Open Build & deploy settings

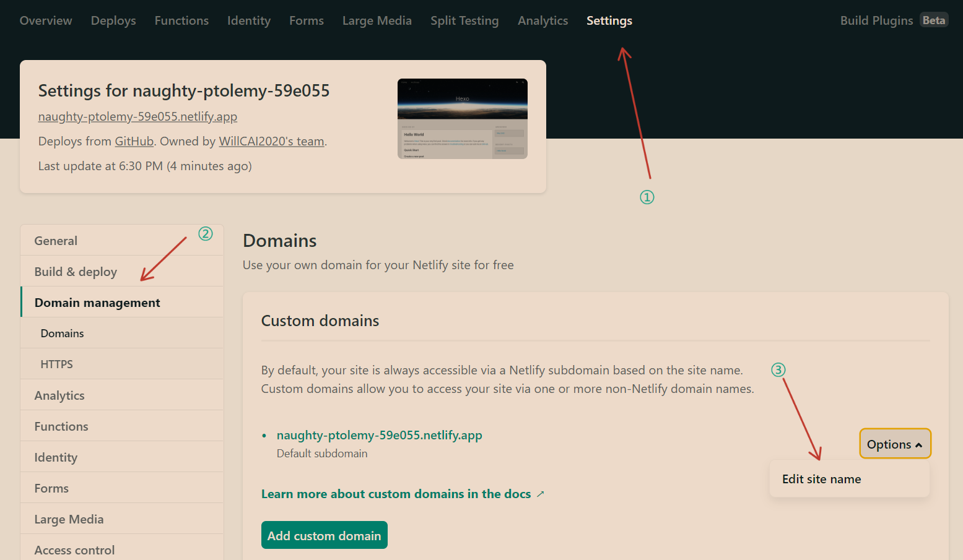(x=122, y=272)
